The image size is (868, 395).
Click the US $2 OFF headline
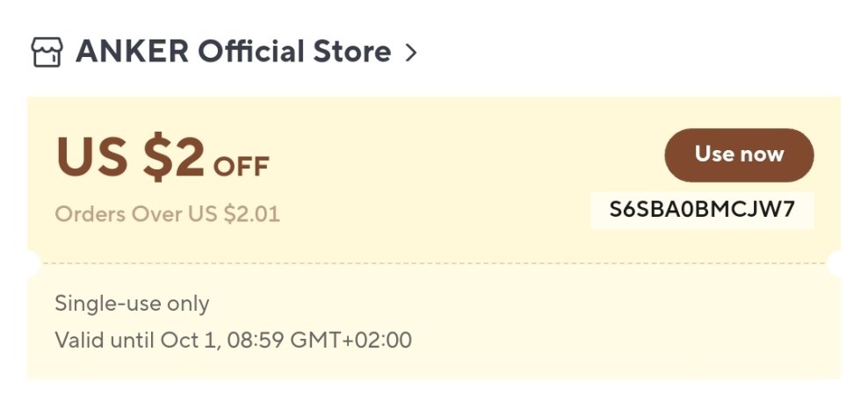tap(163, 156)
